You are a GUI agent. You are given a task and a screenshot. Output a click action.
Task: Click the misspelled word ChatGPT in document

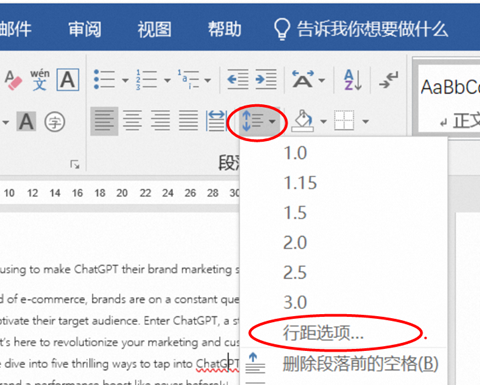217,364
